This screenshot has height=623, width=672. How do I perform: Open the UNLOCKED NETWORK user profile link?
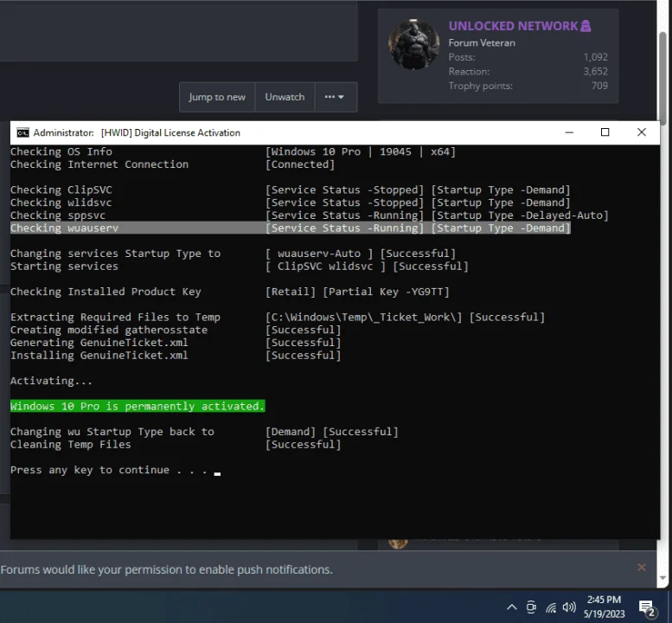(x=513, y=26)
